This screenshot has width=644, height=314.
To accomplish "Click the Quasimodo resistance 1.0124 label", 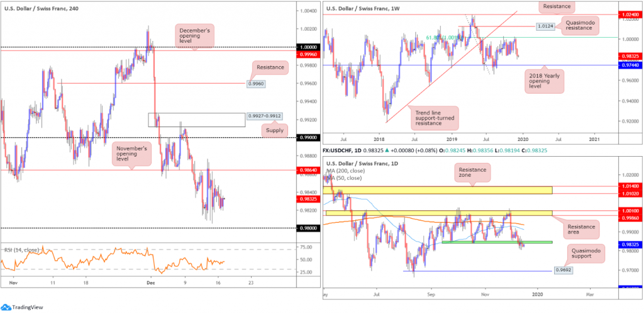I will (546, 26).
